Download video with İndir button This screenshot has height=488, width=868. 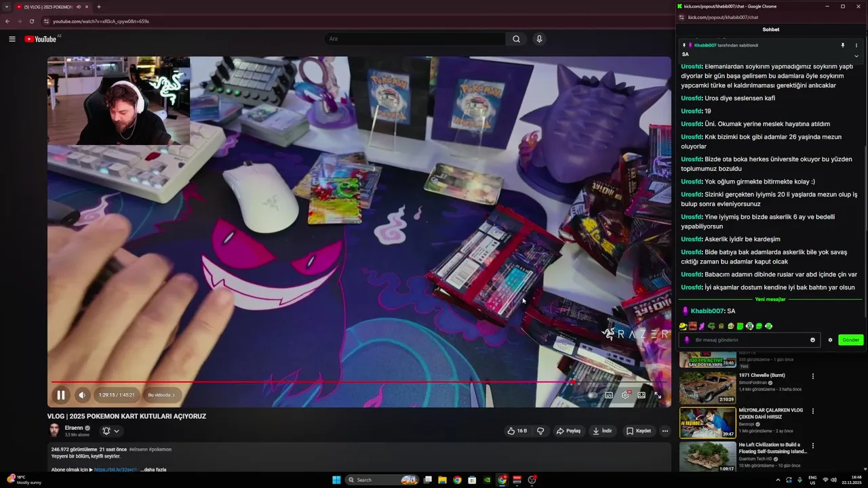(x=602, y=430)
